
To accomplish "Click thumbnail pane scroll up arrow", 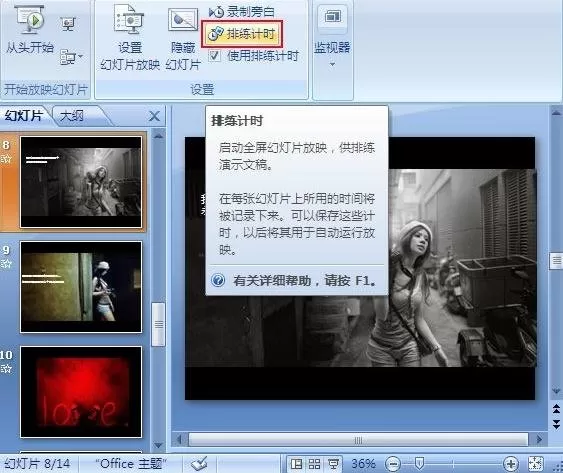I will pos(158,136).
